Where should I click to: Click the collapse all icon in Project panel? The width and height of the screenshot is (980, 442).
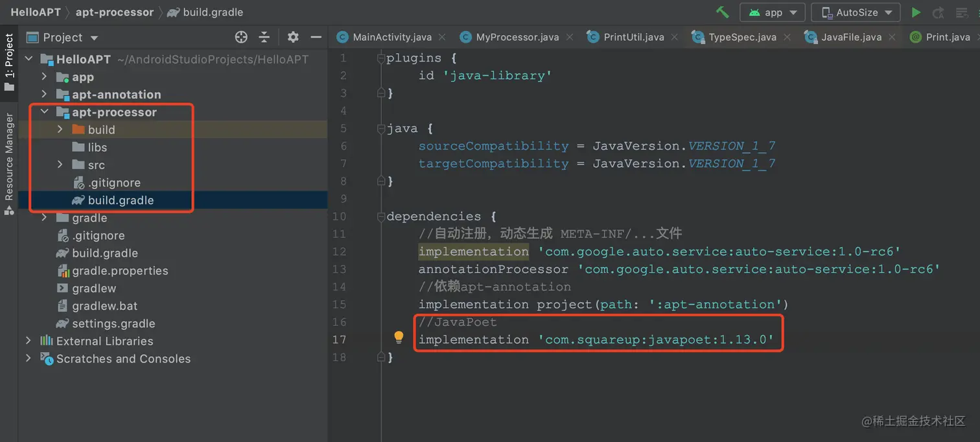[x=264, y=37]
